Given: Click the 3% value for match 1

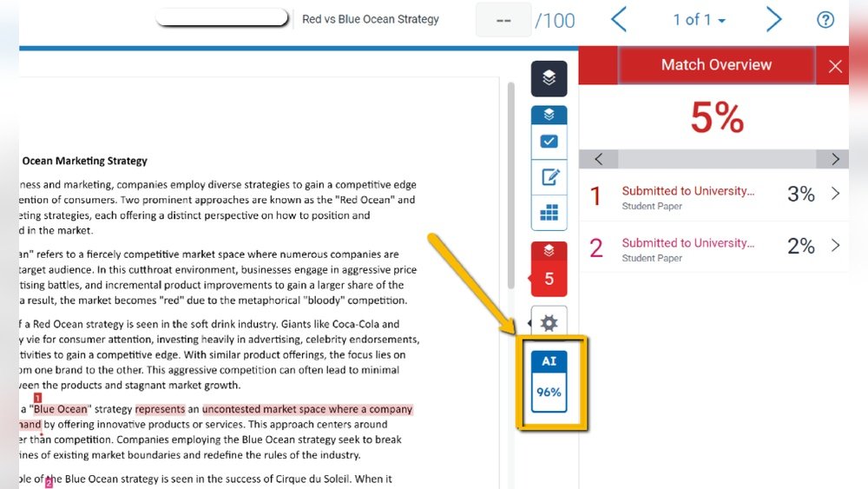Looking at the screenshot, I should tap(800, 194).
